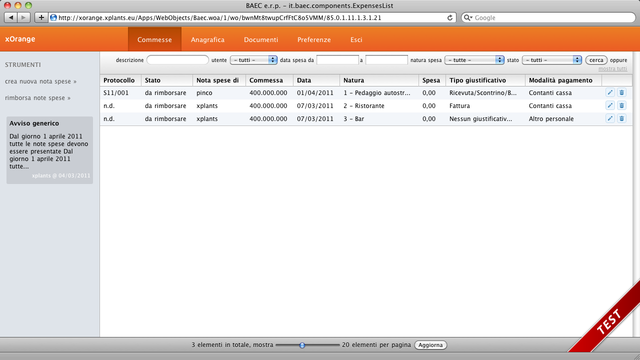The height and width of the screenshot is (360, 640).
Task: Open the stato dropdown
Action: click(552, 60)
